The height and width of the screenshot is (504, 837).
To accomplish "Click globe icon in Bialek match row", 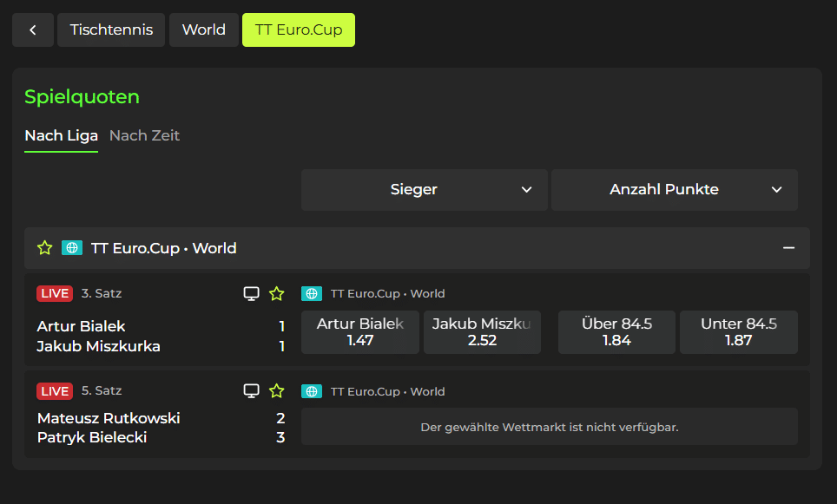I will (312, 293).
